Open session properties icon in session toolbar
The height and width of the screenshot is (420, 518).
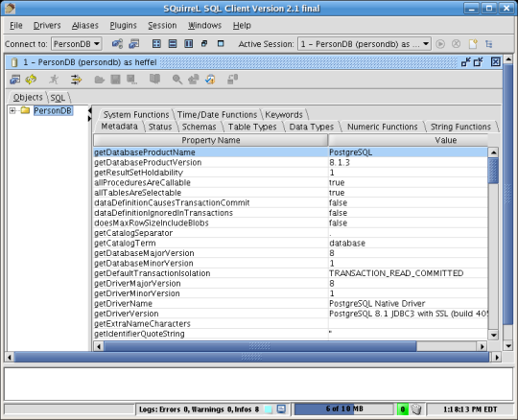click(x=14, y=80)
